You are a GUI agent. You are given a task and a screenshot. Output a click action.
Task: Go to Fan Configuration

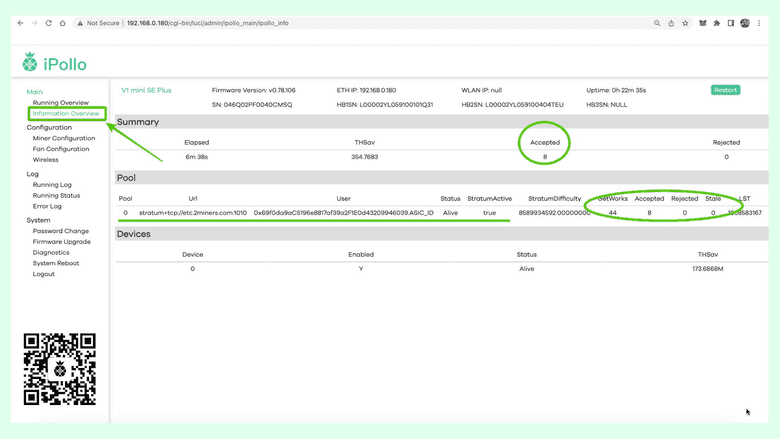click(61, 149)
